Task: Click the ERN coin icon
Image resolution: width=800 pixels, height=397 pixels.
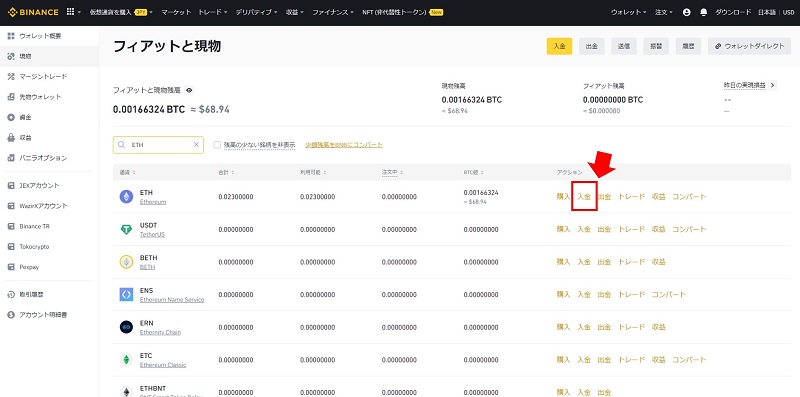Action: [126, 327]
